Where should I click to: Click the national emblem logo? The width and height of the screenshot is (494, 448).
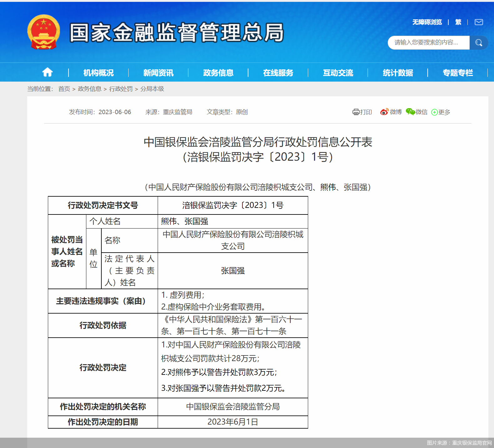[43, 32]
